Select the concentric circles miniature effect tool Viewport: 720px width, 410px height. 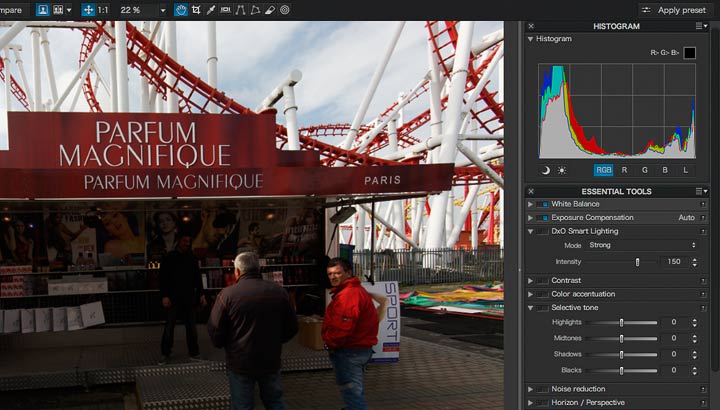[285, 10]
